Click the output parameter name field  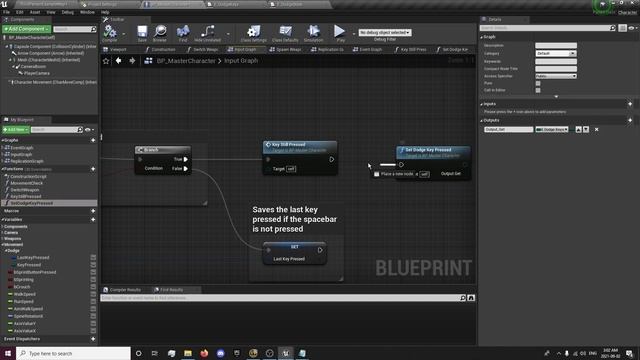tap(509, 129)
